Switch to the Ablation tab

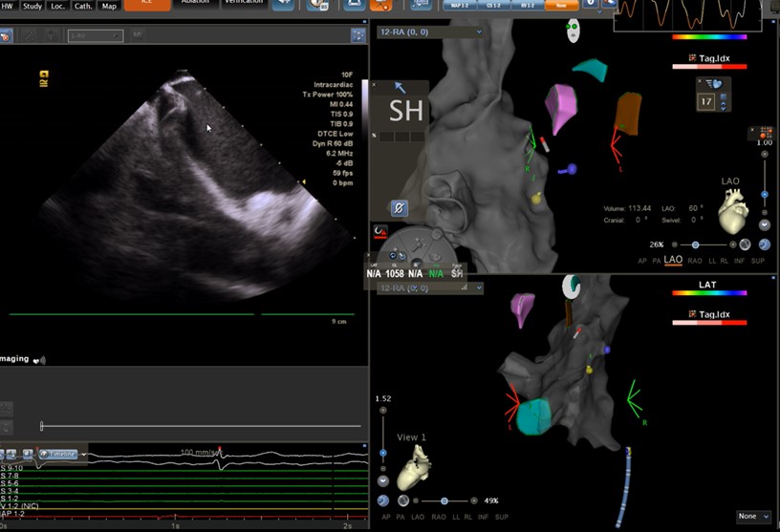195,4
